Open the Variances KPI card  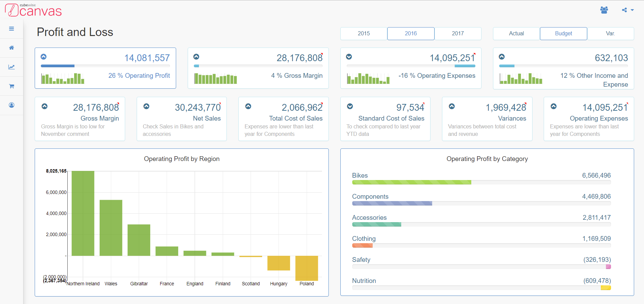coord(487,119)
